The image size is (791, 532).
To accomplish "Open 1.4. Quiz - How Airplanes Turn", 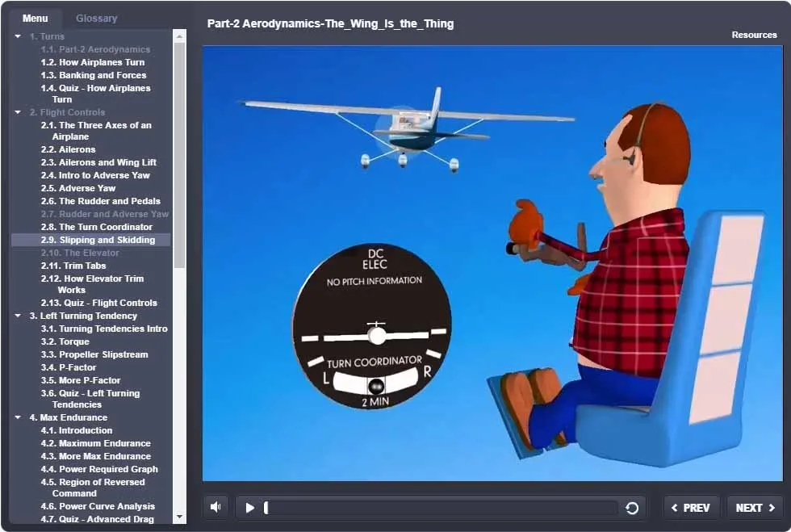I will [x=95, y=94].
